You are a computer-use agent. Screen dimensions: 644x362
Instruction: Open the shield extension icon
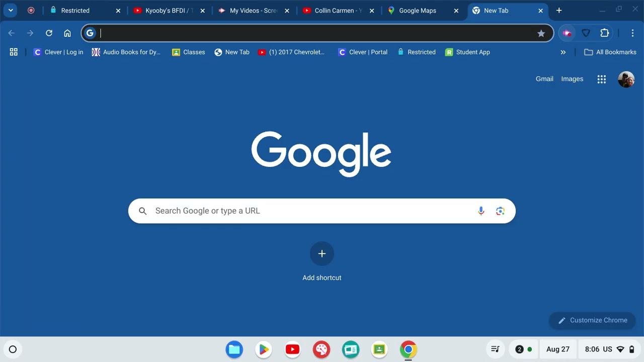586,33
